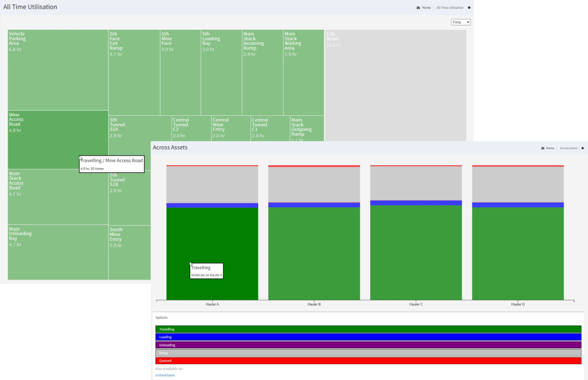This screenshot has height=380, width=588.
Task: Click down arrow icon beside All Time Utilisation breadcrumb
Action: coord(469,8)
